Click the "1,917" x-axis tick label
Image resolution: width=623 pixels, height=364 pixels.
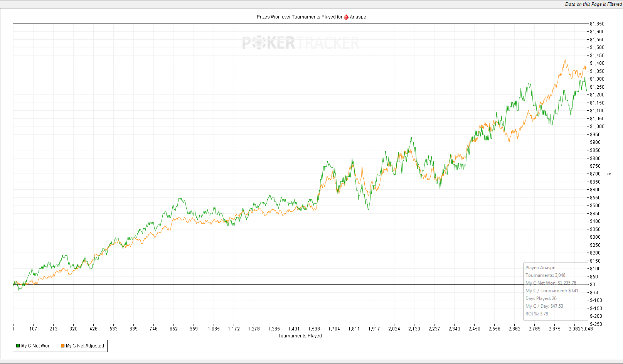click(374, 329)
